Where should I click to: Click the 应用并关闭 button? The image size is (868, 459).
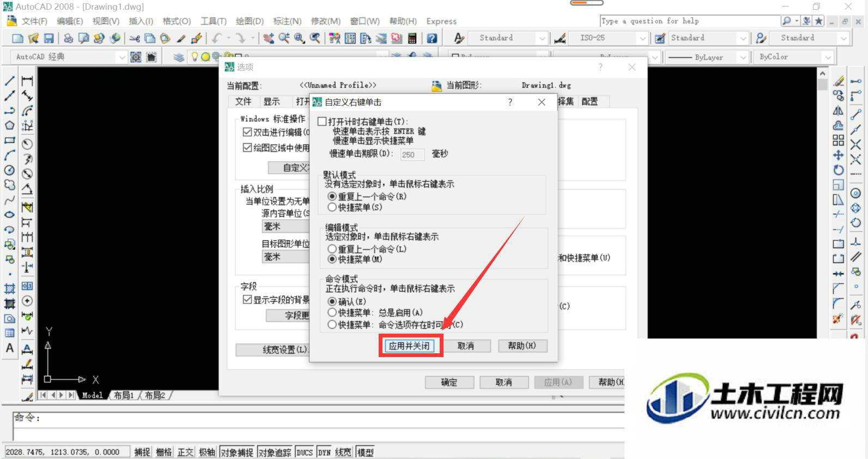(409, 346)
